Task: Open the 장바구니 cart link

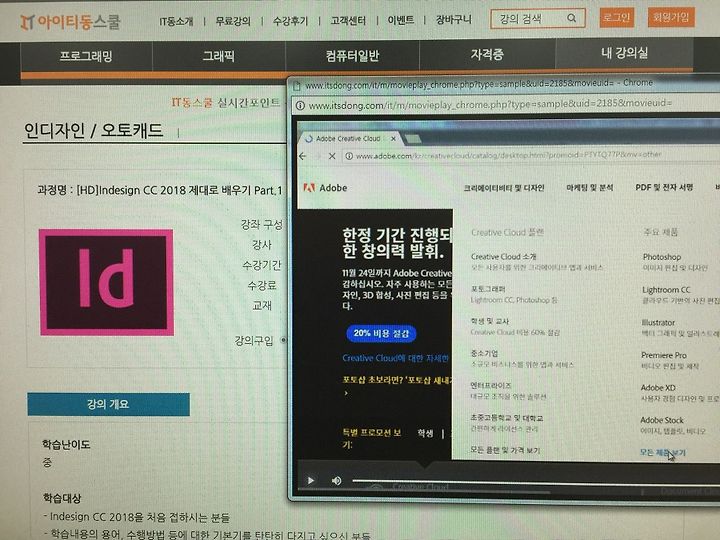Action: click(x=454, y=19)
